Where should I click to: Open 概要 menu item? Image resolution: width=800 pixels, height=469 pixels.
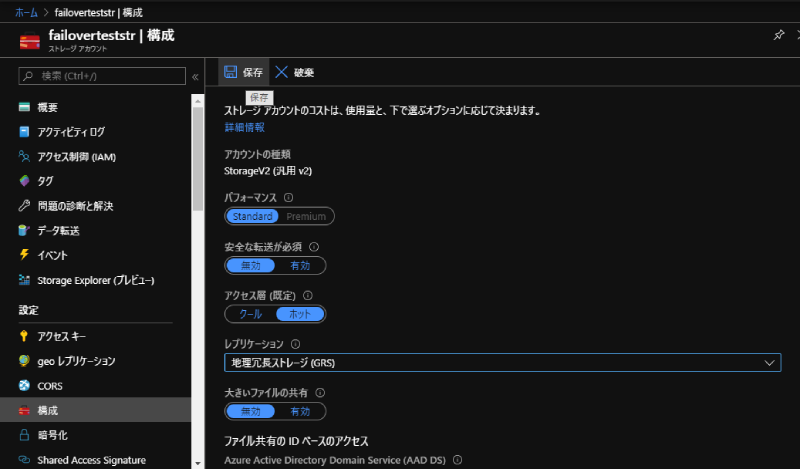click(95, 107)
